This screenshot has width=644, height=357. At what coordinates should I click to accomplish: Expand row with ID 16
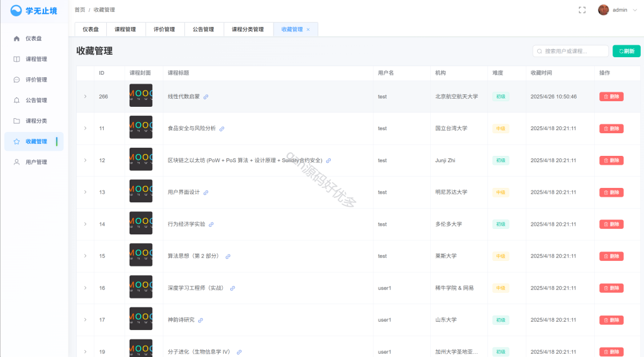click(x=86, y=288)
